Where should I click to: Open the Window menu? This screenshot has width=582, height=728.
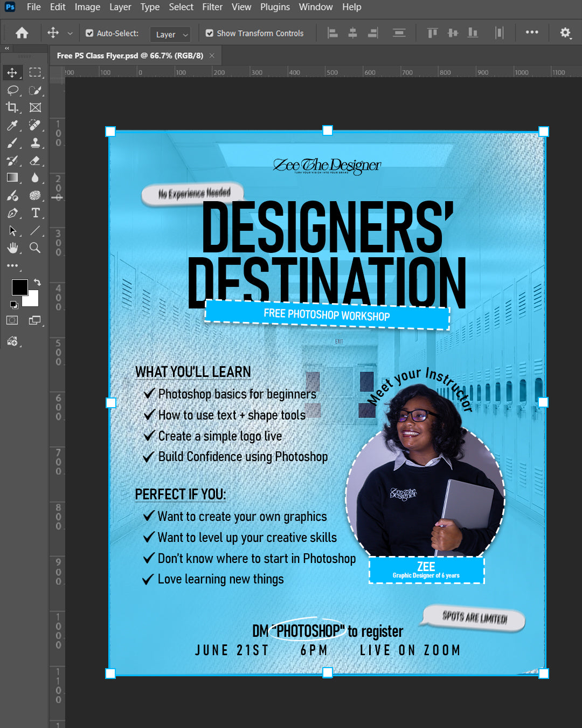click(x=316, y=7)
